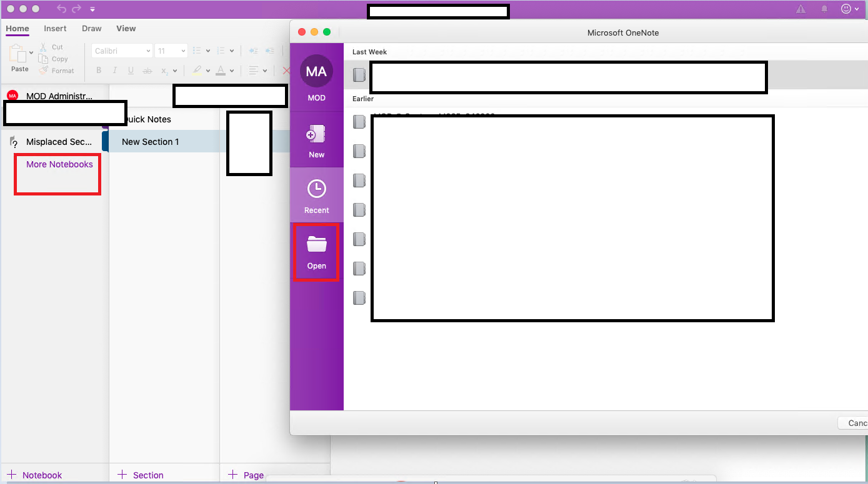Expand the numbered list style arrow
The image size is (868, 484).
click(232, 51)
